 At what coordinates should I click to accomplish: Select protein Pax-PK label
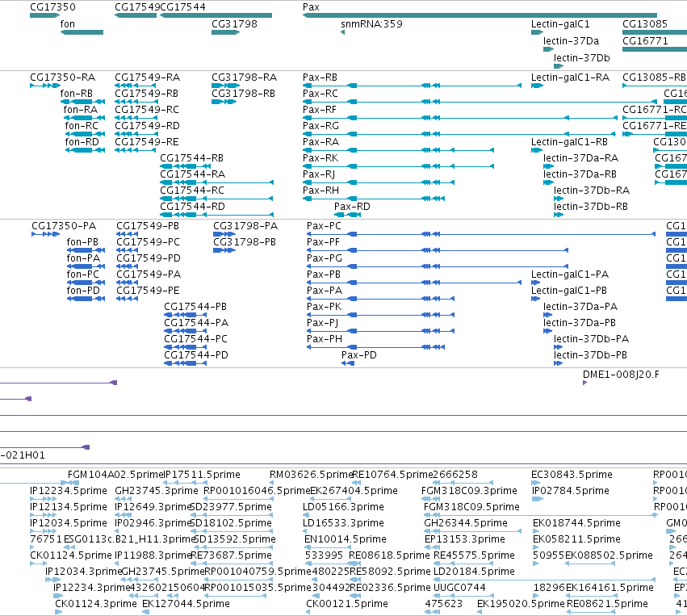click(x=324, y=307)
